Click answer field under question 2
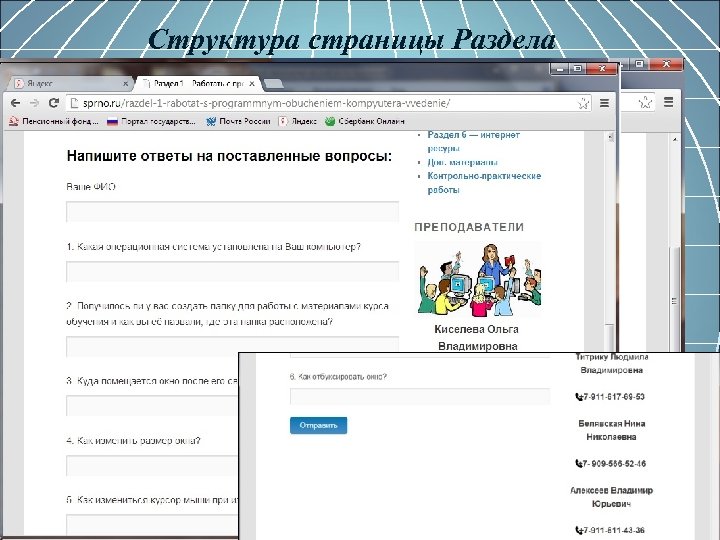This screenshot has height=540, width=720. 232,346
